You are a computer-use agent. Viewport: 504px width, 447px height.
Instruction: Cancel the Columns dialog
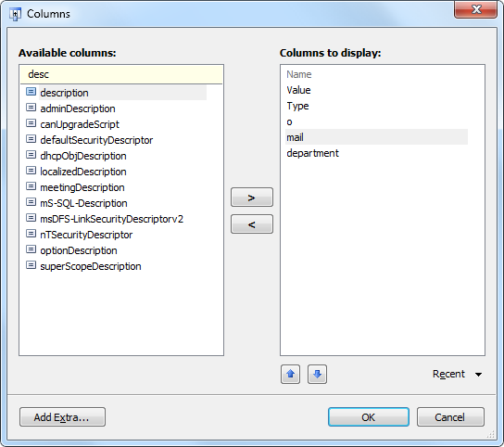(450, 417)
